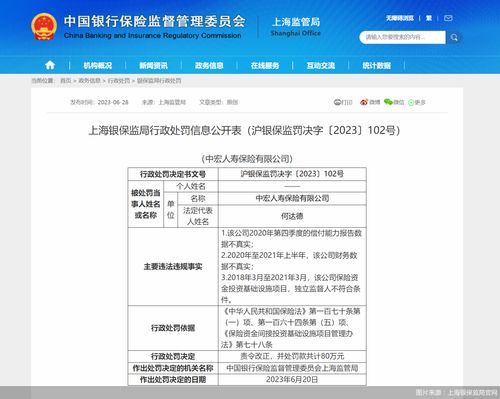This screenshot has height=399, width=500.
Task: Click table cell 沪银保监罚决字〔2023〕102号
Action: tap(292, 174)
